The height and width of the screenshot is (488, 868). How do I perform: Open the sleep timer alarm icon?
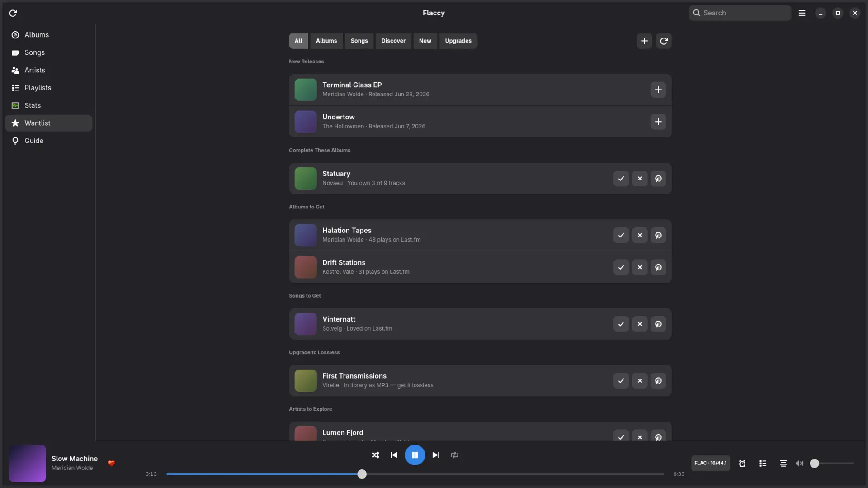pyautogui.click(x=742, y=463)
